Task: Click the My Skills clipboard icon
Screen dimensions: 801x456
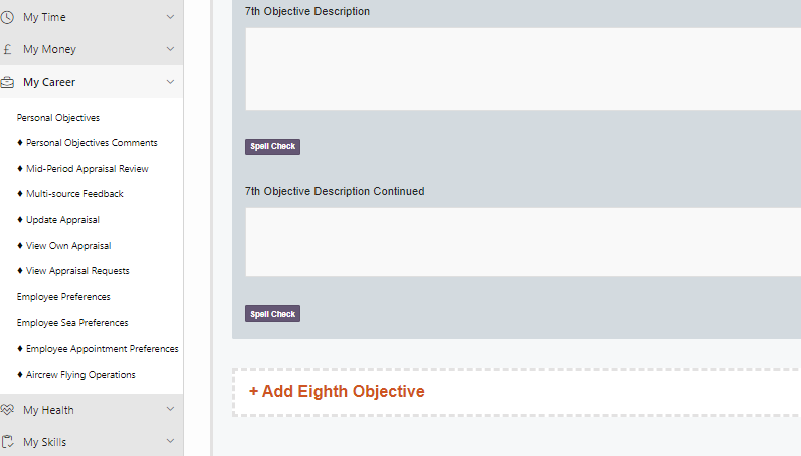Action: point(8,442)
